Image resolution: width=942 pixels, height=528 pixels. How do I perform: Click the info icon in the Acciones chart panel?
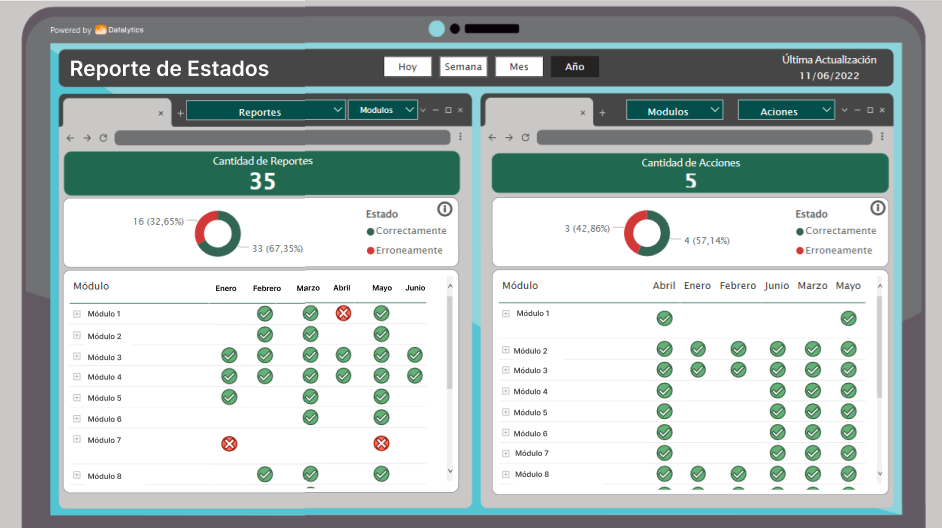(x=877, y=208)
